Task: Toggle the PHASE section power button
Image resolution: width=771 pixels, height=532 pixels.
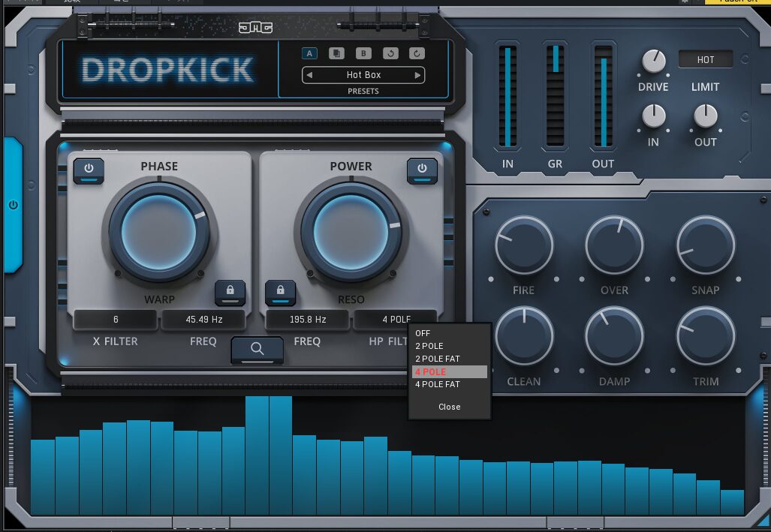Action: tap(89, 170)
